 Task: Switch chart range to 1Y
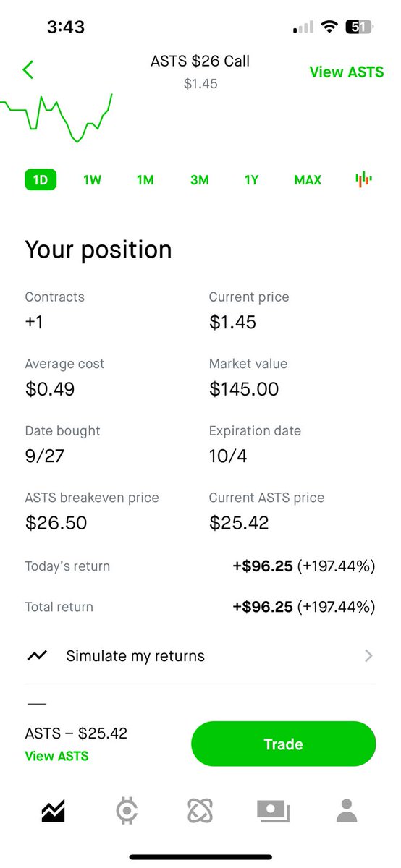pos(251,180)
